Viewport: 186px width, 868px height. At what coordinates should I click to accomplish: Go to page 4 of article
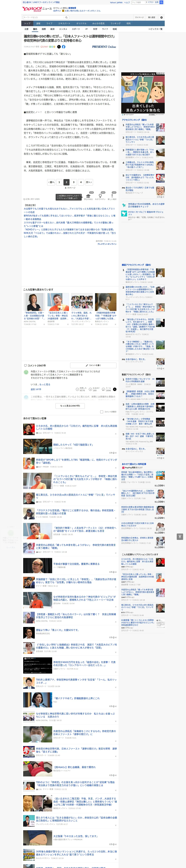click(81, 182)
